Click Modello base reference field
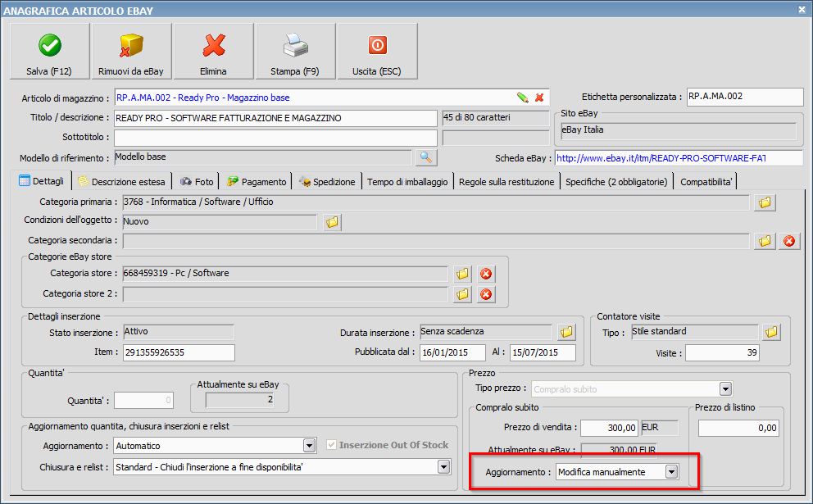 coord(263,157)
